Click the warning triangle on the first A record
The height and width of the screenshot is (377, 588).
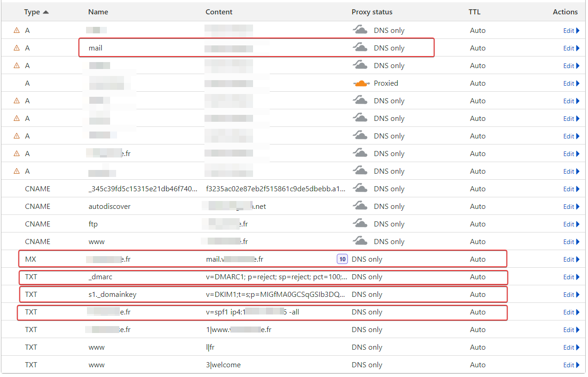click(17, 30)
